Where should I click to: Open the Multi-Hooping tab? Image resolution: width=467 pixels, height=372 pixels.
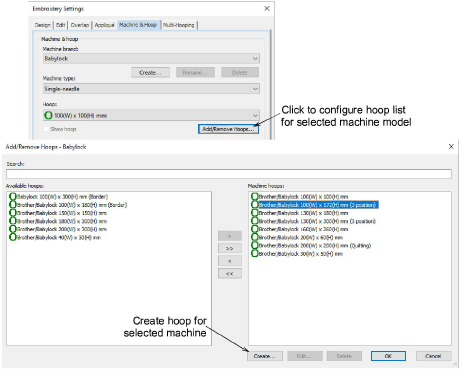(x=179, y=25)
